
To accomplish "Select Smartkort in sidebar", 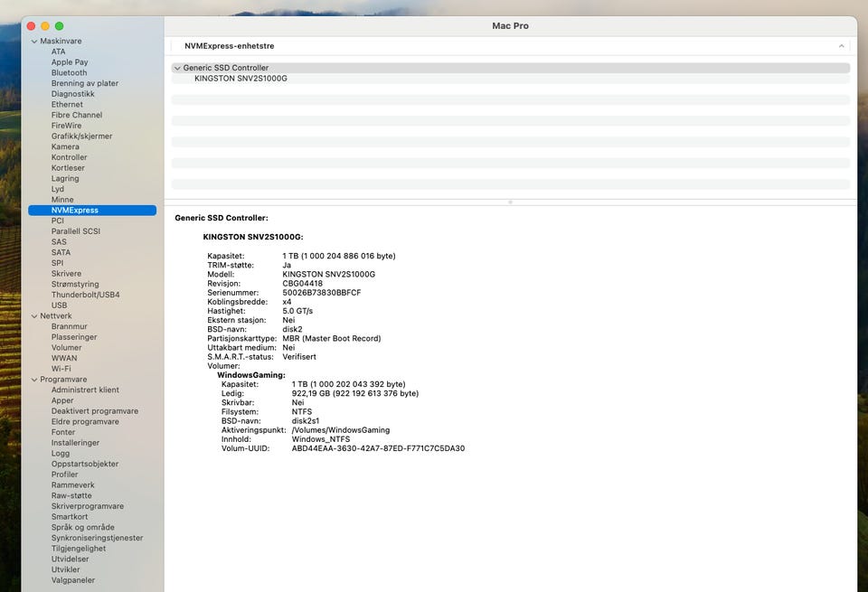I will [x=70, y=517].
